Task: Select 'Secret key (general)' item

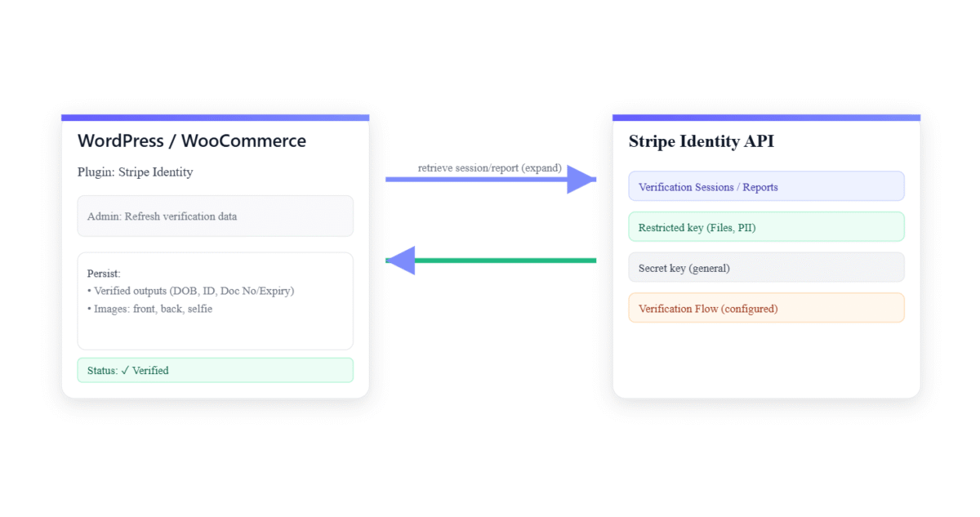Action: [767, 267]
